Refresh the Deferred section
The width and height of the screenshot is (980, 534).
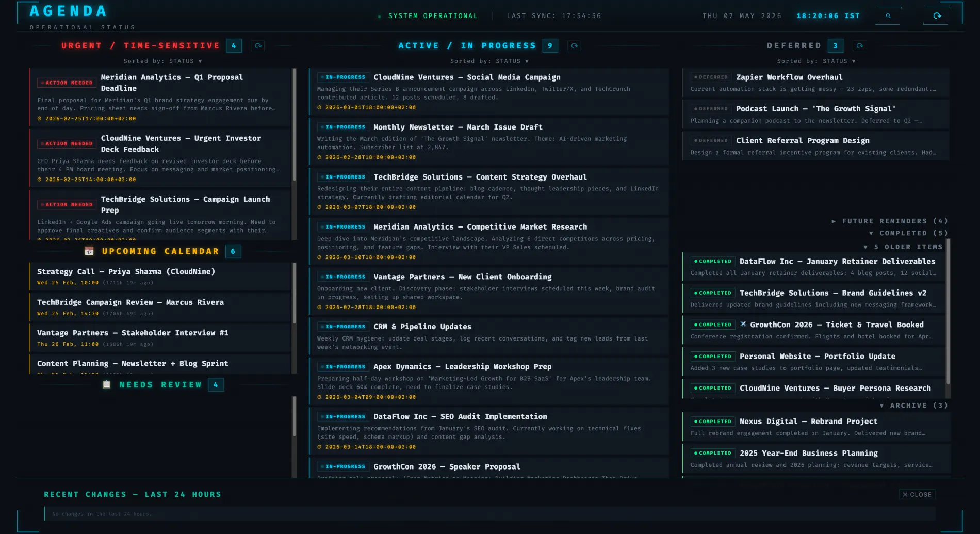coord(859,46)
